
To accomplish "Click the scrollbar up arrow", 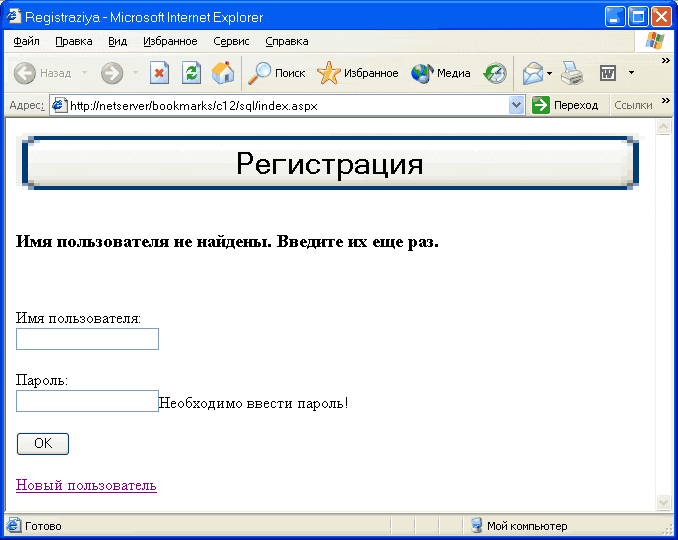I will pos(663,127).
